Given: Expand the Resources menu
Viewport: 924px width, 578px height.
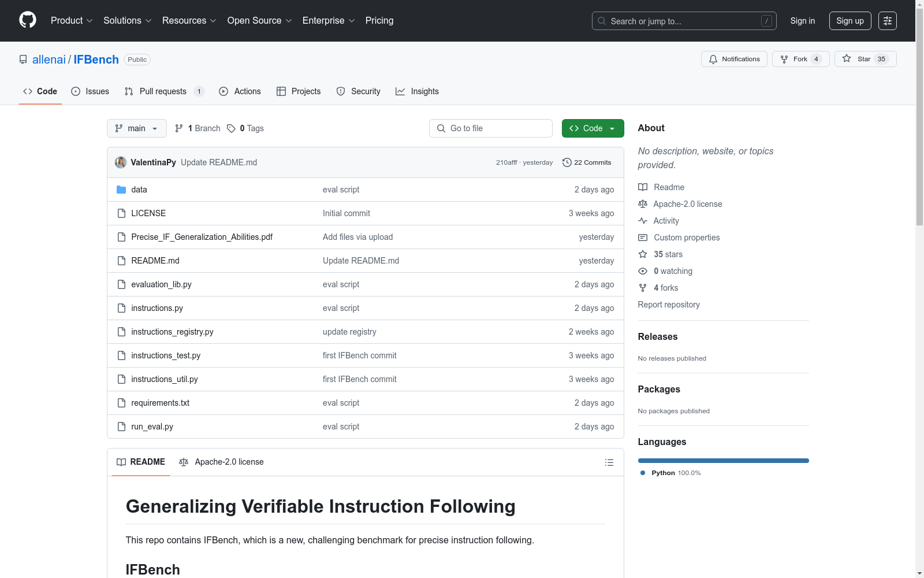Looking at the screenshot, I should pos(189,21).
